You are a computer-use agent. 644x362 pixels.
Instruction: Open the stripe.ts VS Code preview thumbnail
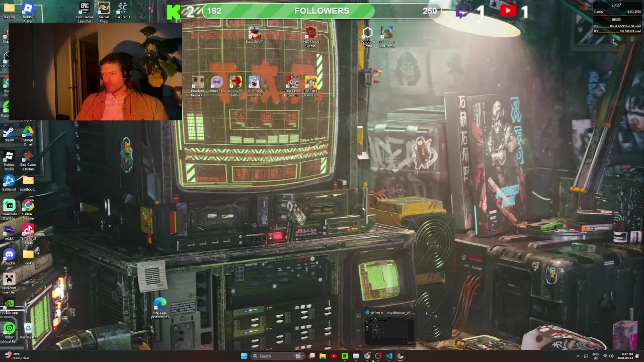(x=389, y=328)
